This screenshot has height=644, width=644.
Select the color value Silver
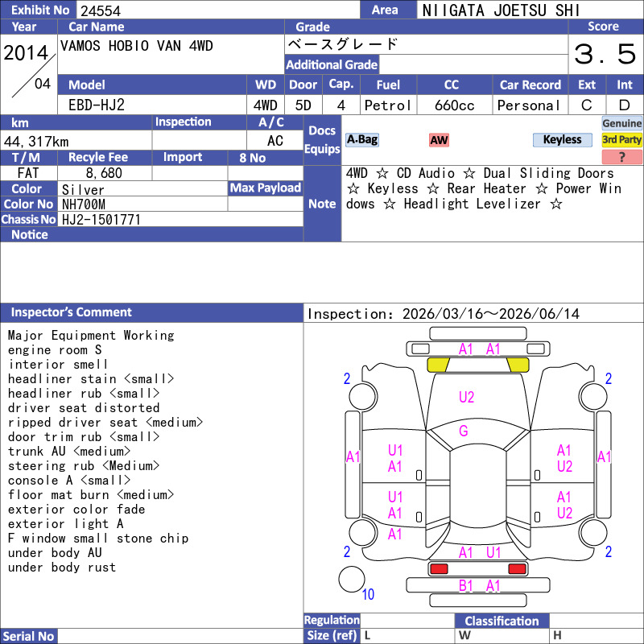tap(83, 190)
